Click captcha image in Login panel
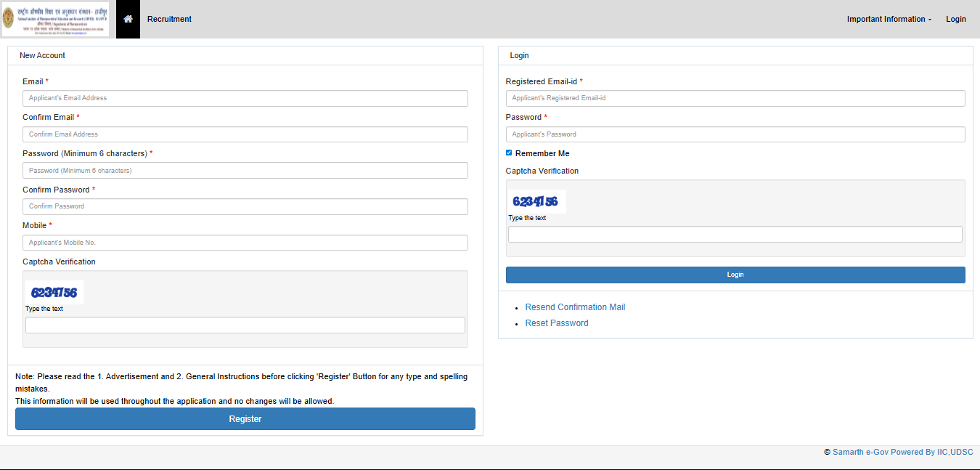The width and height of the screenshot is (980, 470). click(536, 202)
